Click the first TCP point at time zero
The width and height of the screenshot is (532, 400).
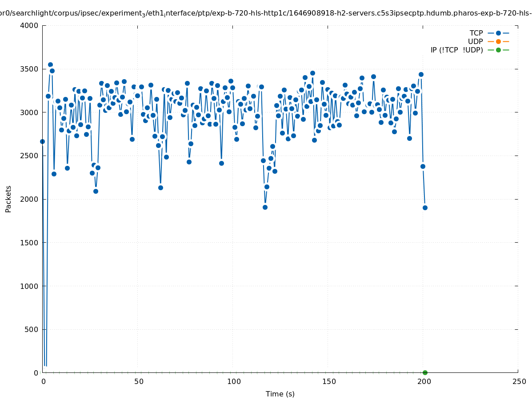pos(43,141)
